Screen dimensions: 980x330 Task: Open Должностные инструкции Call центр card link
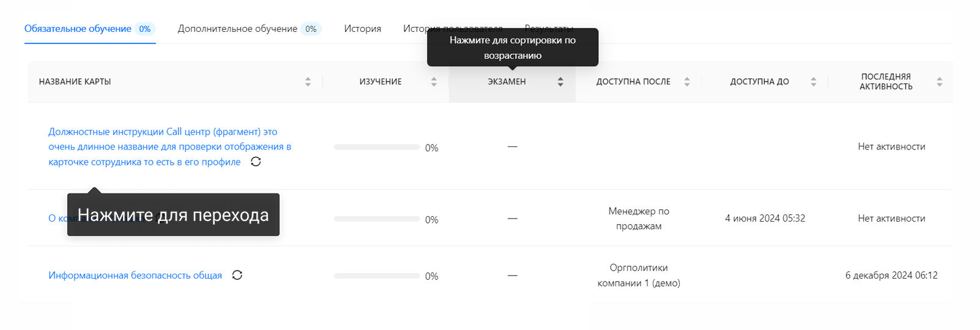pos(170,146)
